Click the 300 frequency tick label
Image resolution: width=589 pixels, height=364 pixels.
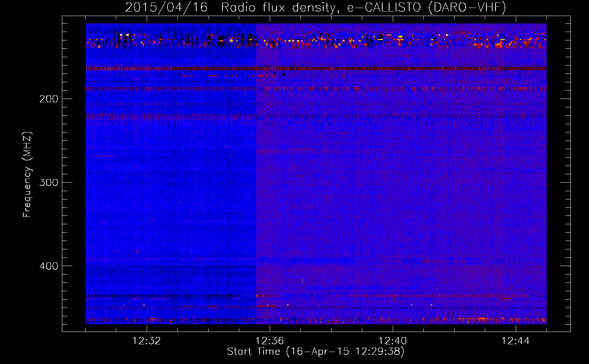48,182
